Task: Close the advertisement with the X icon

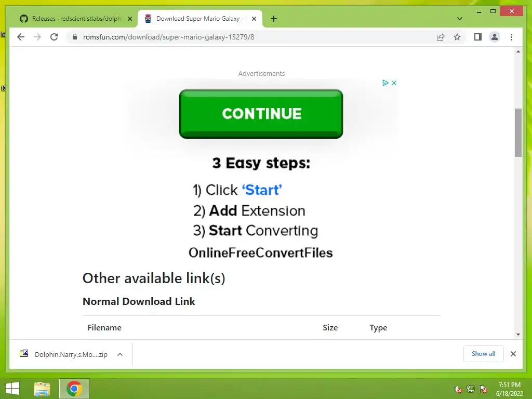Action: (x=394, y=83)
